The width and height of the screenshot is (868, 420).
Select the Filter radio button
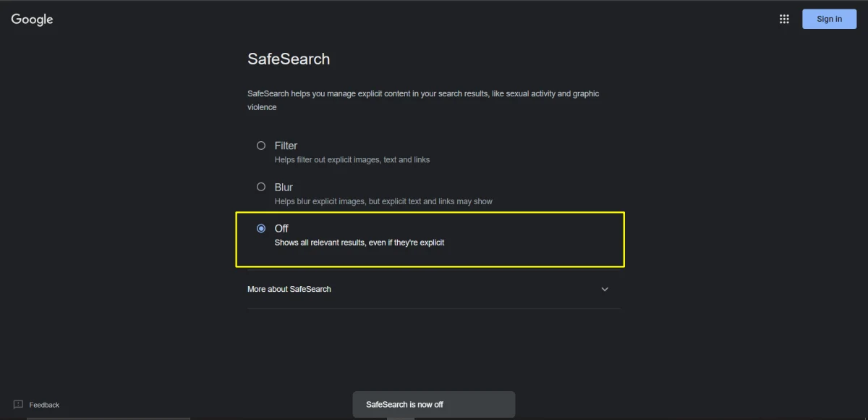(x=261, y=145)
